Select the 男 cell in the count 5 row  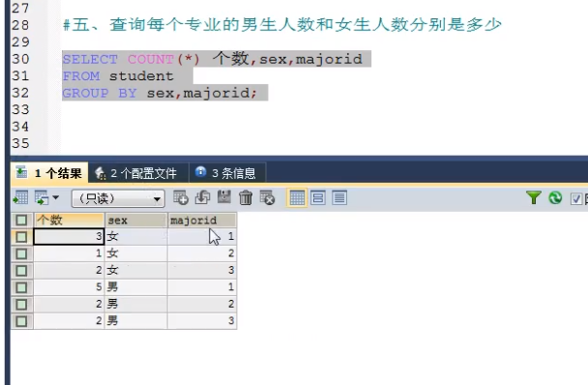[x=136, y=287]
